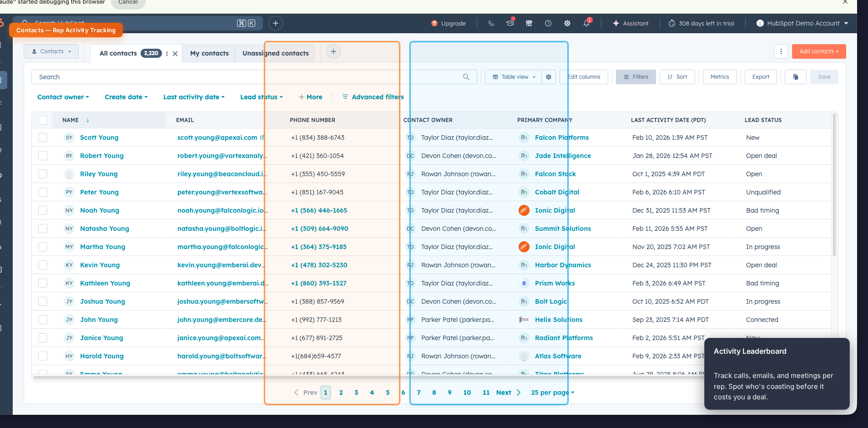Click the quick-create plus circle icon
868x428 pixels.
pyautogui.click(x=276, y=23)
